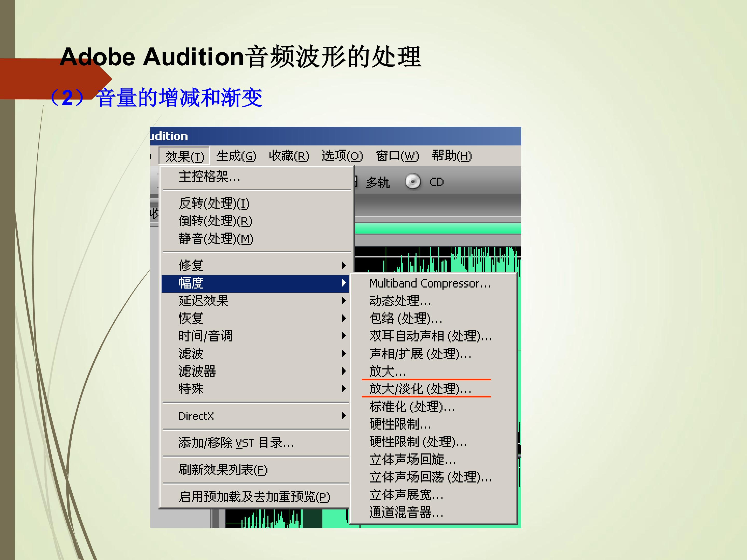Select Multiband Compressor... entry

(x=430, y=284)
